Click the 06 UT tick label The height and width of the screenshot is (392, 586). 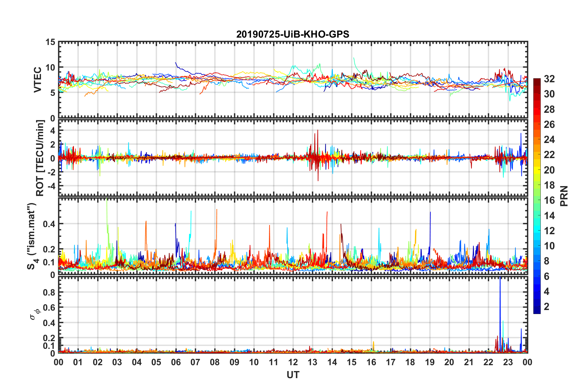(176, 362)
